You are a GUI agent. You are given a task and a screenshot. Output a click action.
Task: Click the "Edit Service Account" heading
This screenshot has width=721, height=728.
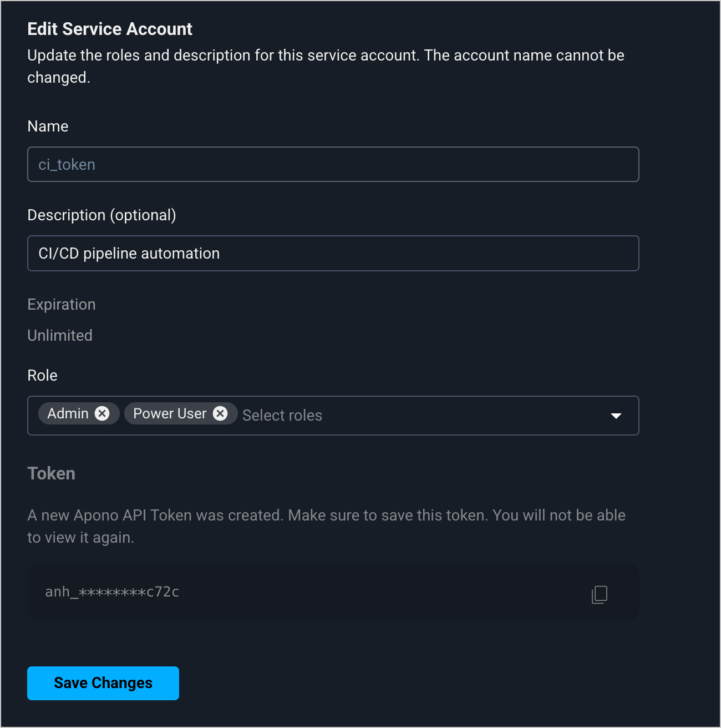[x=110, y=29]
